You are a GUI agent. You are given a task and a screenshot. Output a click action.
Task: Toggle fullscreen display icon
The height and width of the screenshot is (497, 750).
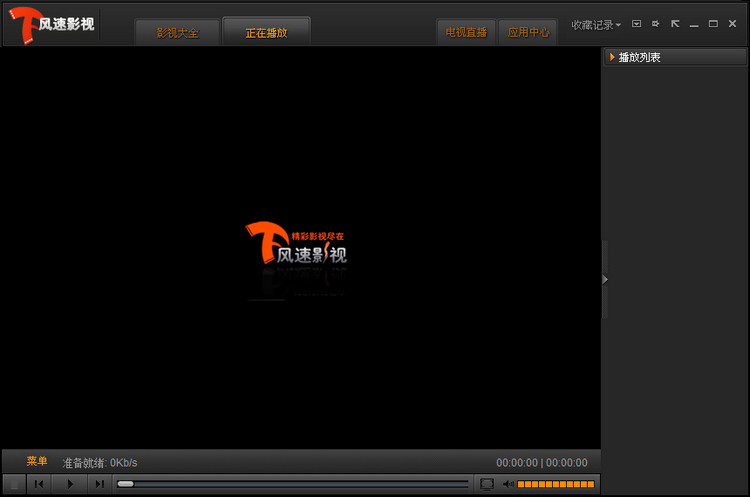486,484
